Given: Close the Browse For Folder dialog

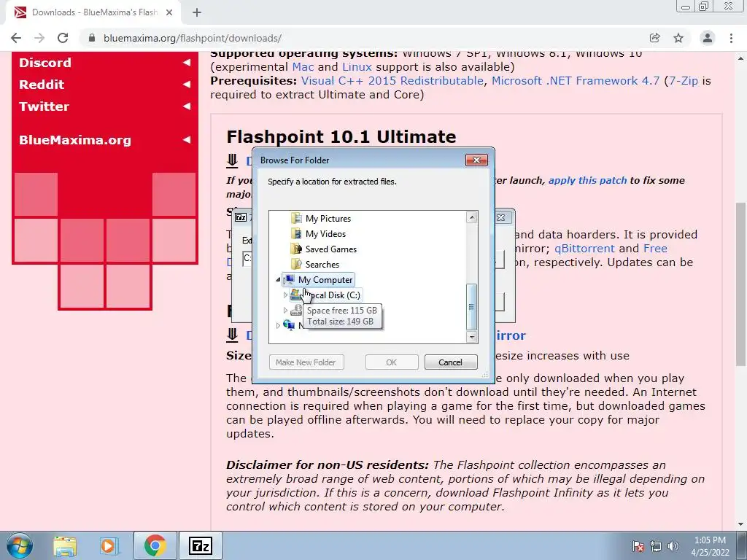Looking at the screenshot, I should click(x=476, y=160).
